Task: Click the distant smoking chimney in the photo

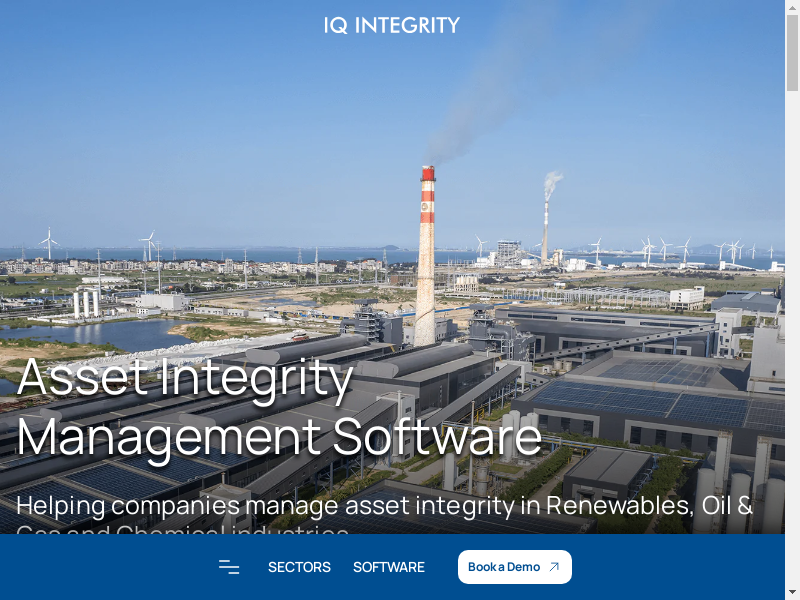Action: pyautogui.click(x=545, y=232)
